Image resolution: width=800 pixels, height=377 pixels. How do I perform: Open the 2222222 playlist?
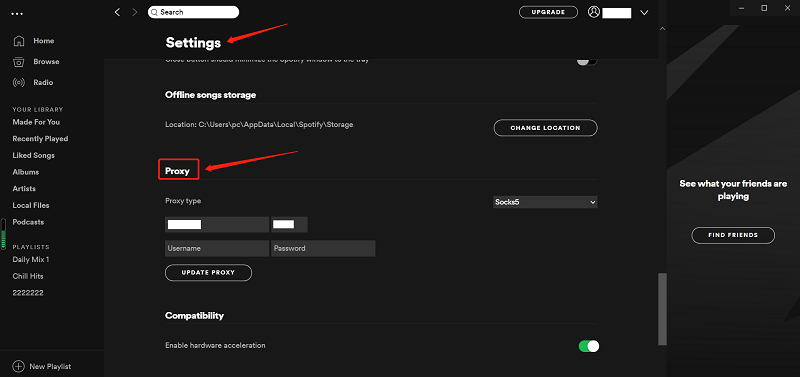tap(28, 293)
